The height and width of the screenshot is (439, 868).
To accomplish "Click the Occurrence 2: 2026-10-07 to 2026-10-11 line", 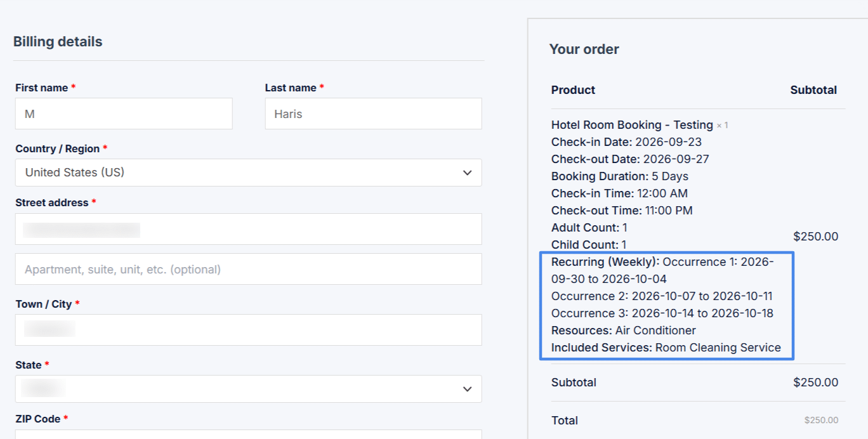I will point(662,296).
